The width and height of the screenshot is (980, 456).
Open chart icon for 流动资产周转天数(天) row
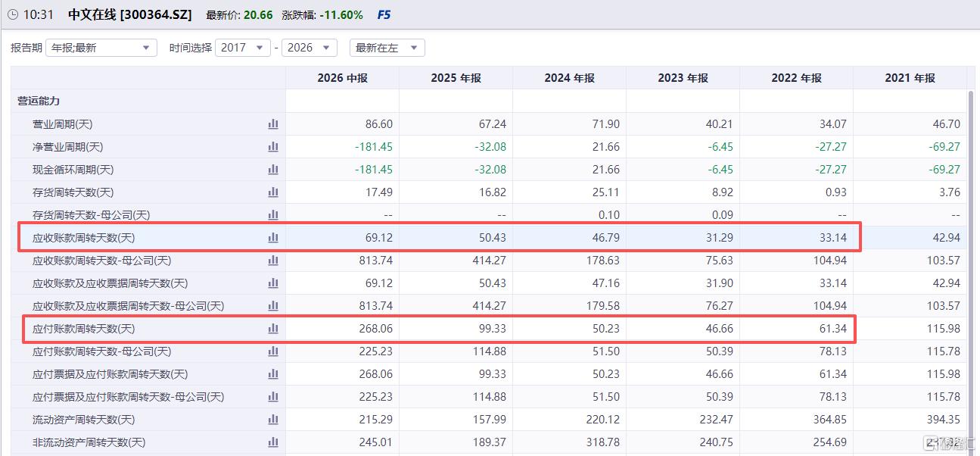pos(273,420)
